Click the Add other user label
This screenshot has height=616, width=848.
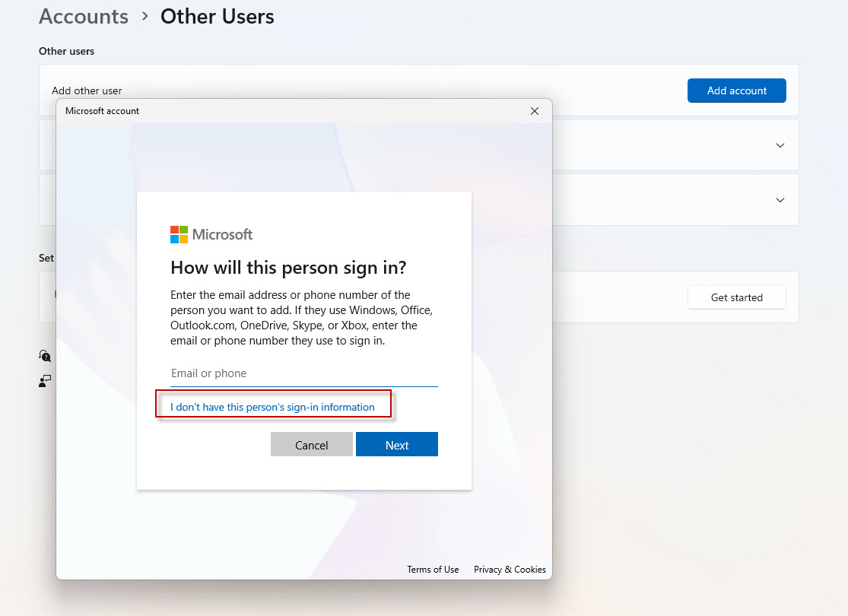tap(87, 90)
